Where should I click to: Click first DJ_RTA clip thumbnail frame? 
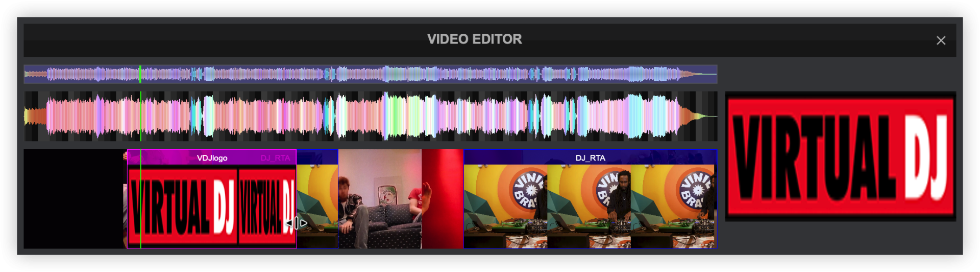tap(505, 206)
